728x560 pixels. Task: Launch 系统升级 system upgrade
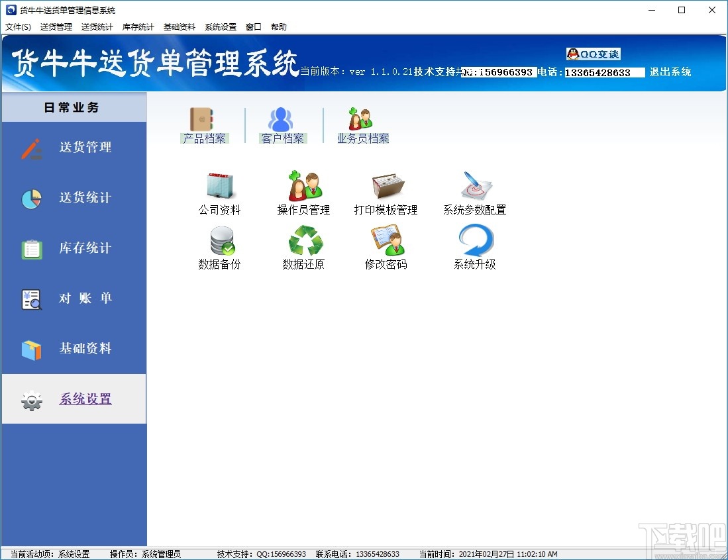[x=474, y=248]
